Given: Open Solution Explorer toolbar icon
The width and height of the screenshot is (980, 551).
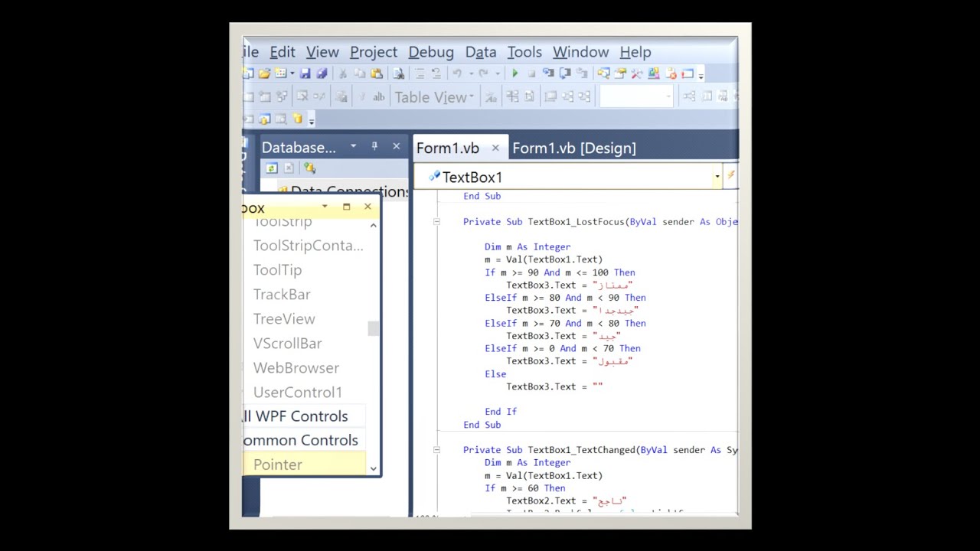Looking at the screenshot, I should pos(603,73).
